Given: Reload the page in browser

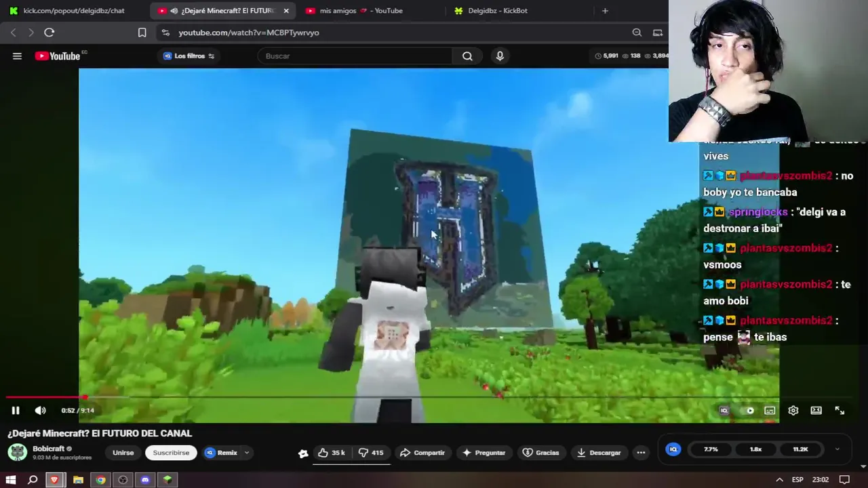Looking at the screenshot, I should [49, 33].
